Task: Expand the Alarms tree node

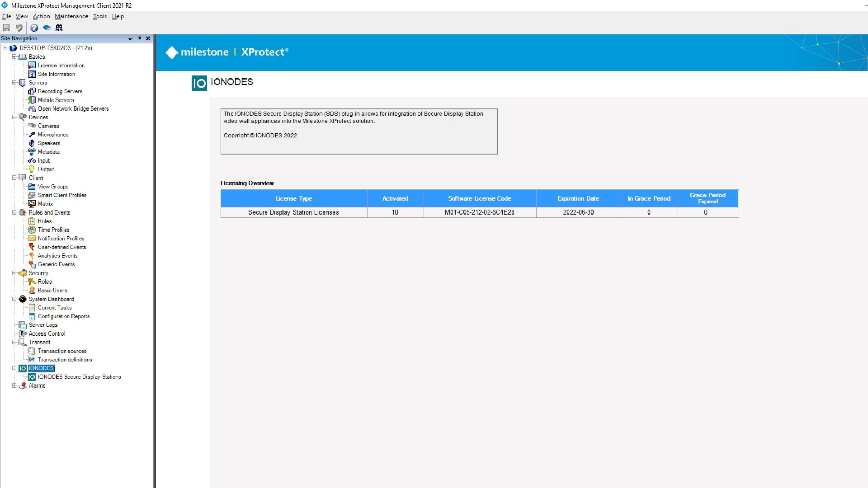Action: (x=14, y=385)
